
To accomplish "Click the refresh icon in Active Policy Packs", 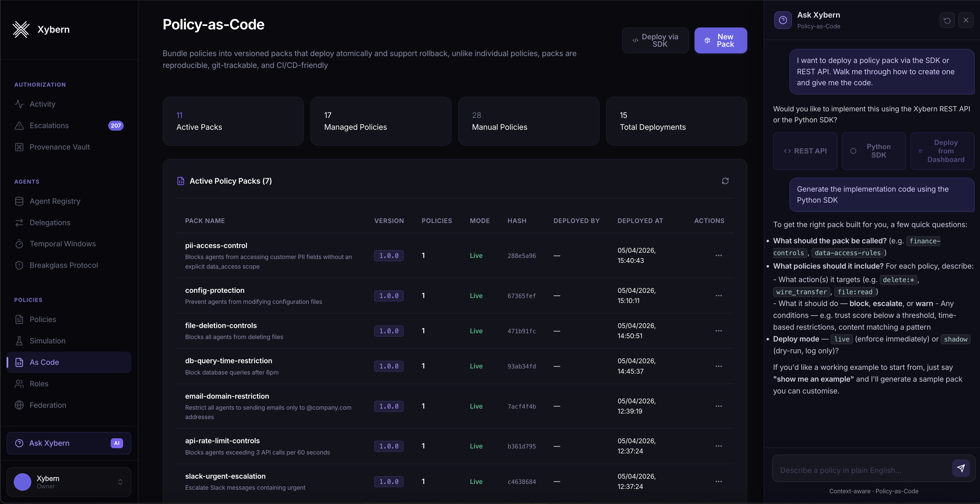I will coord(725,181).
